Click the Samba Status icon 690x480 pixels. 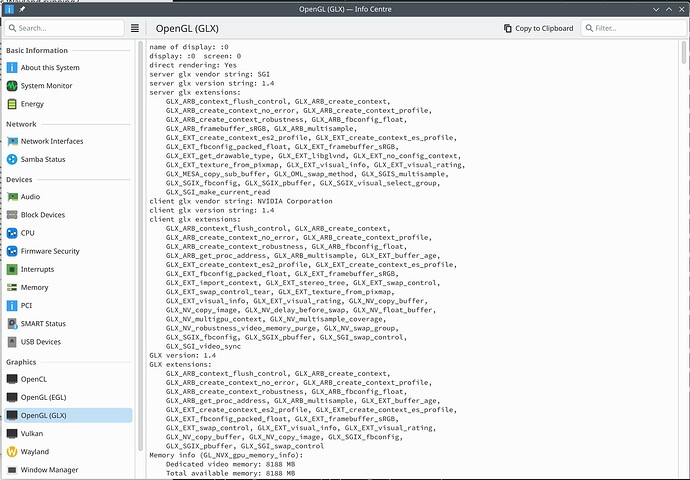point(12,159)
